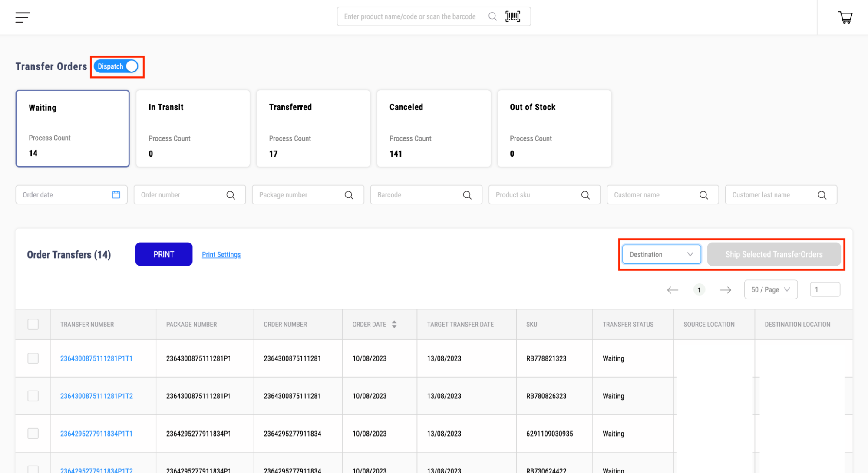This screenshot has width=868, height=473.
Task: Switch to the Canceled status card
Action: (x=433, y=128)
